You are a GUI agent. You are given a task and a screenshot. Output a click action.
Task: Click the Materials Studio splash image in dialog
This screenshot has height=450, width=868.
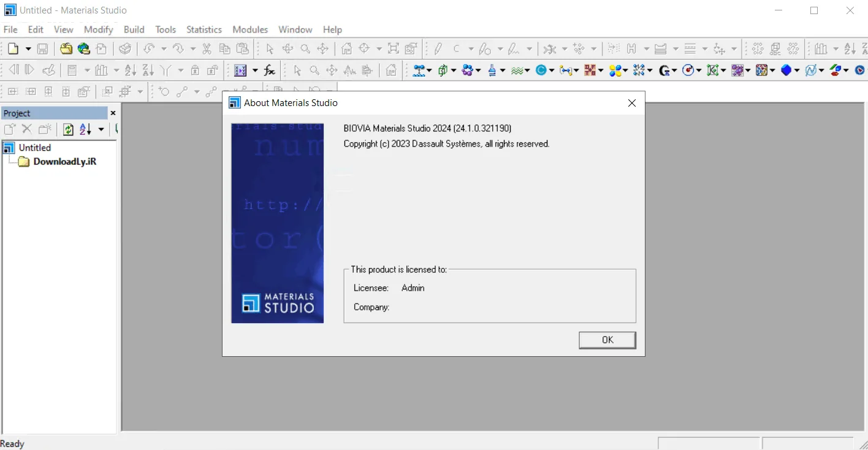pos(277,223)
